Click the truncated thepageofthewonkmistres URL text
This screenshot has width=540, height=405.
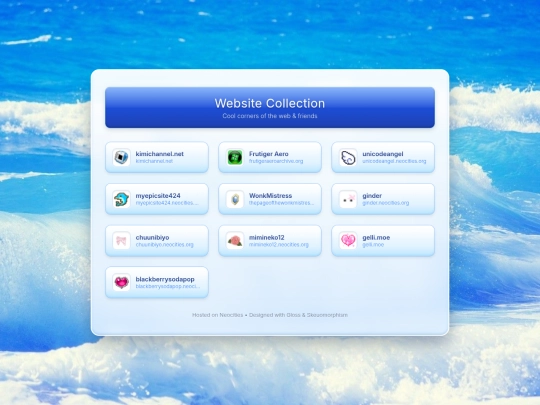tap(281, 203)
